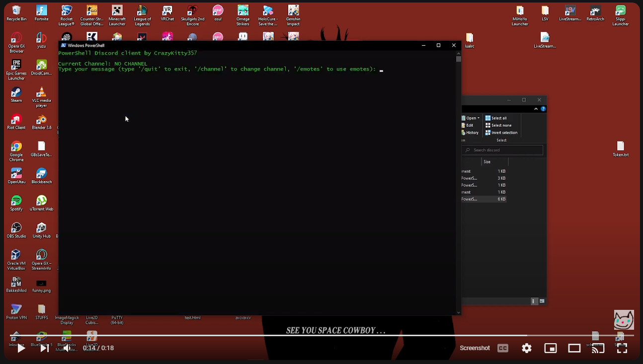This screenshot has width=643, height=364.
Task: Select the 6 KB PowerS... file row
Action: (x=484, y=199)
